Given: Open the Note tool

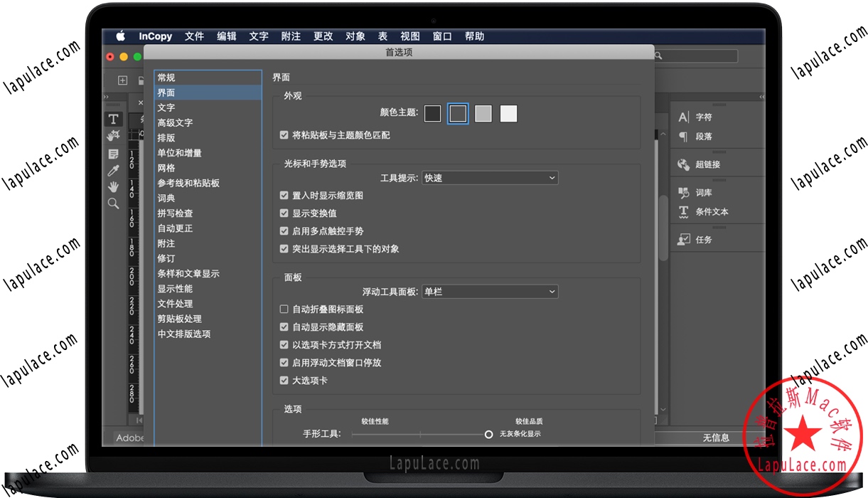Looking at the screenshot, I should pyautogui.click(x=114, y=153).
